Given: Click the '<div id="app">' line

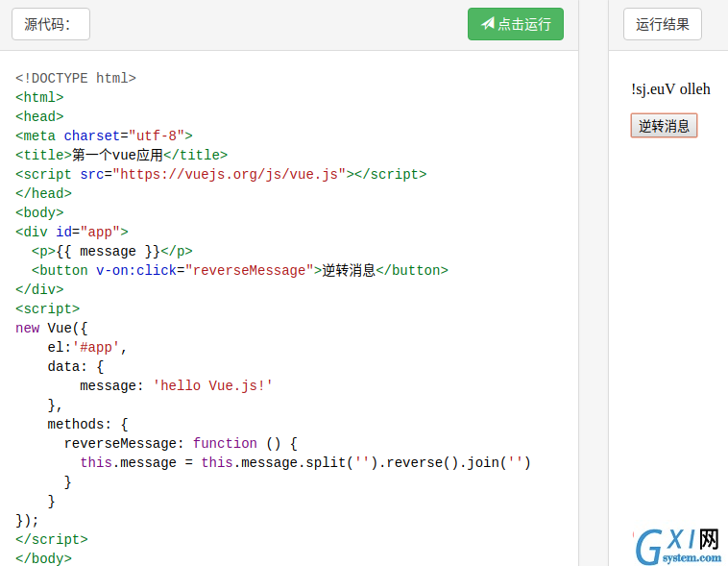Looking at the screenshot, I should pos(72,232).
